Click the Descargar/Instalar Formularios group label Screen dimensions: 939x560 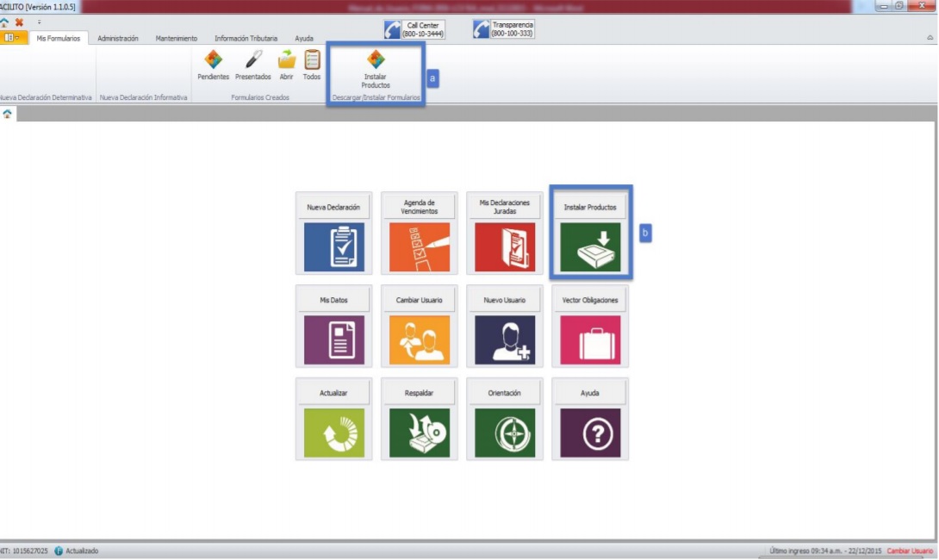pyautogui.click(x=376, y=97)
